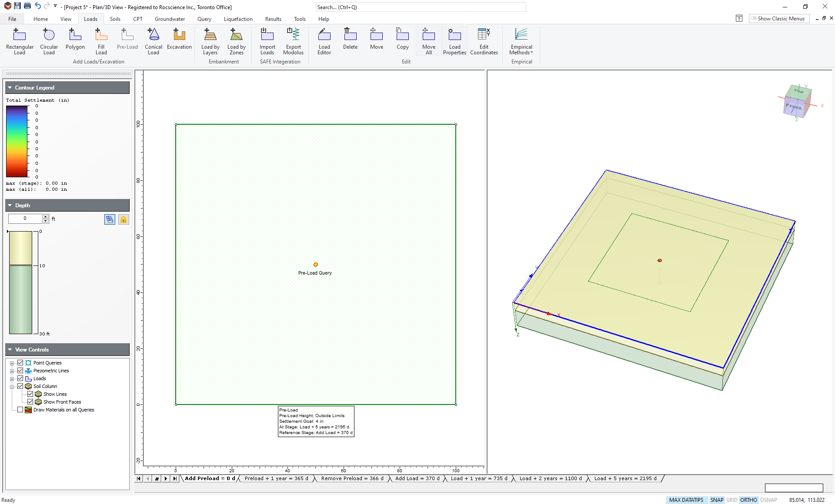The width and height of the screenshot is (835, 504).
Task: Uncheck Show Front Faces option
Action: (30, 402)
